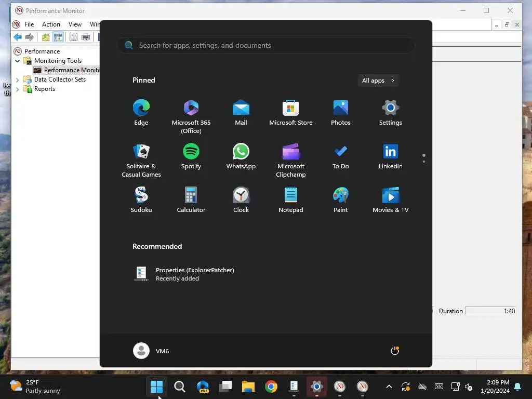Open LinkedIn from pinned apps
The height and width of the screenshot is (399, 532).
pyautogui.click(x=391, y=156)
